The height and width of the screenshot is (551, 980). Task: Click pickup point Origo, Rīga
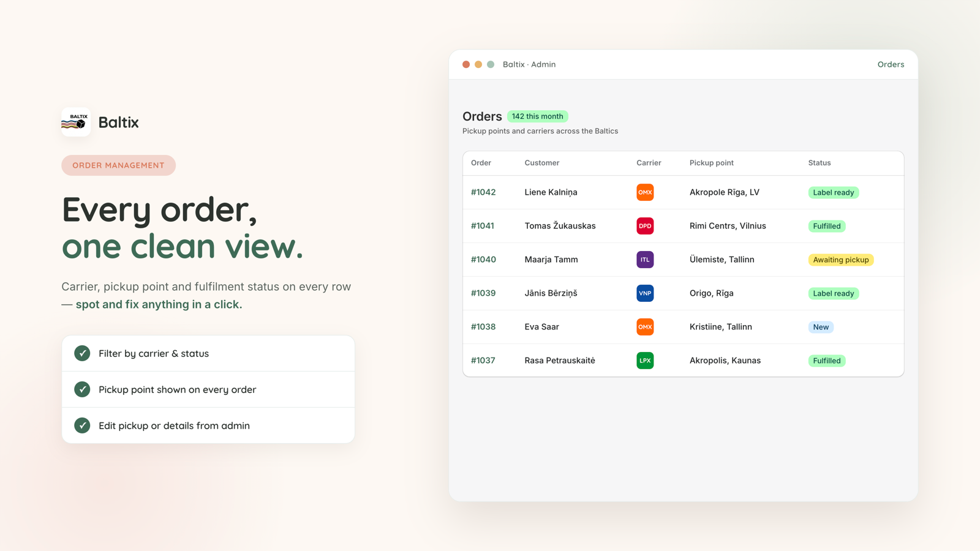[712, 293]
